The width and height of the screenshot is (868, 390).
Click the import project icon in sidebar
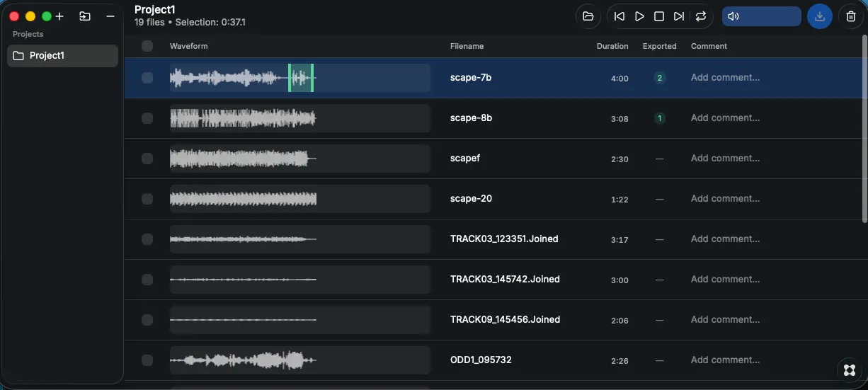pyautogui.click(x=85, y=16)
